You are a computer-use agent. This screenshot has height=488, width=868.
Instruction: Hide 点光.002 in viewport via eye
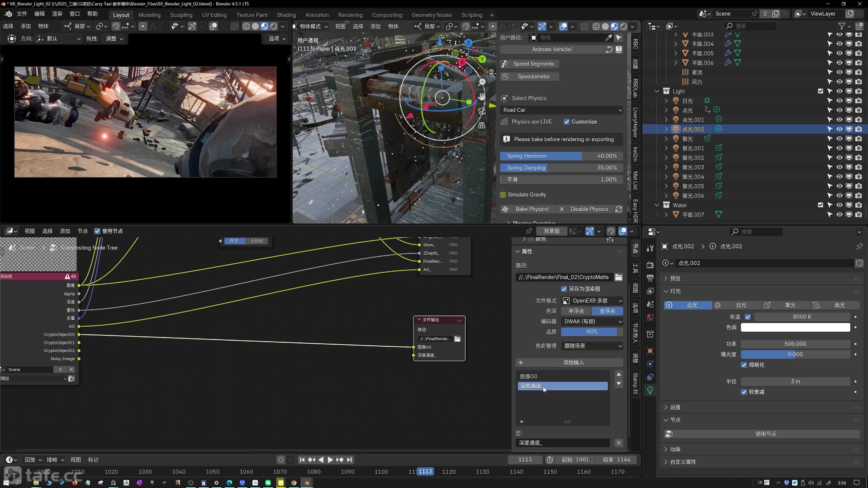tap(839, 129)
